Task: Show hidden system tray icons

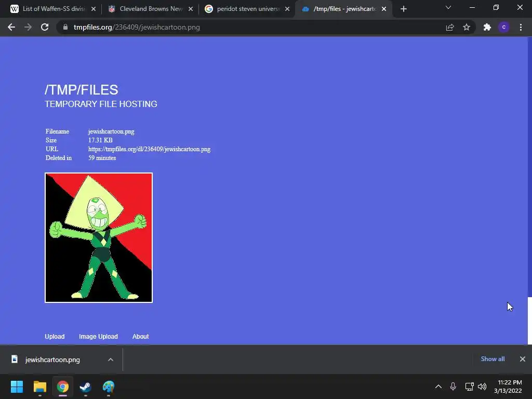Action: point(438,387)
